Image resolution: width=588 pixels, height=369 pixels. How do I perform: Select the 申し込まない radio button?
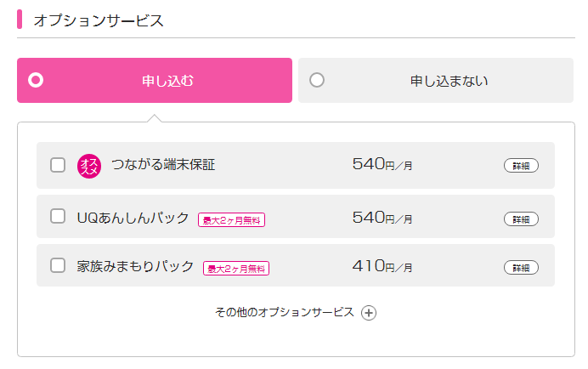[x=317, y=80]
